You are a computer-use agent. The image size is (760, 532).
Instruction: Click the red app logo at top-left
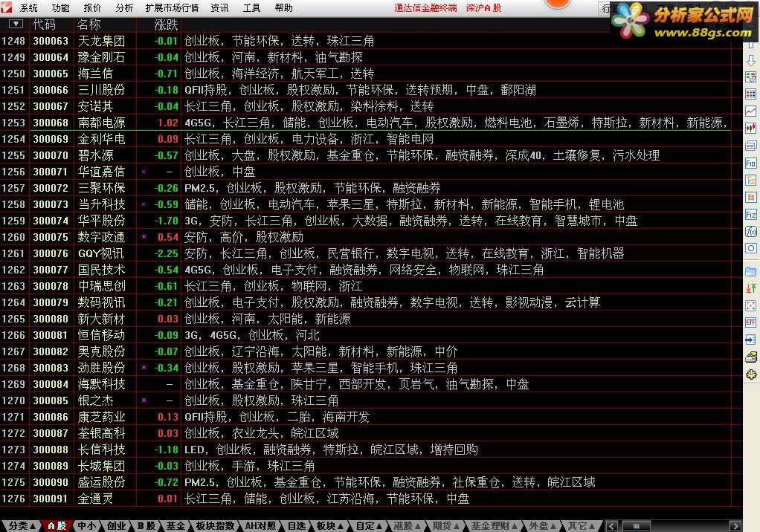[x=6, y=7]
